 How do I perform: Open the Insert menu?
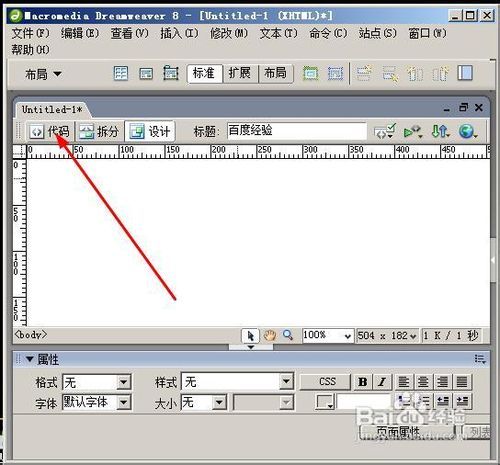pyautogui.click(x=179, y=33)
